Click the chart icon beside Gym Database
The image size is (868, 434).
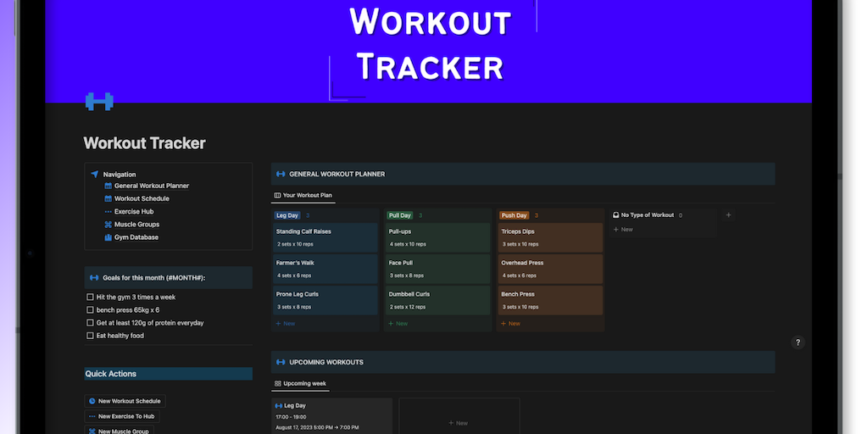coord(108,237)
